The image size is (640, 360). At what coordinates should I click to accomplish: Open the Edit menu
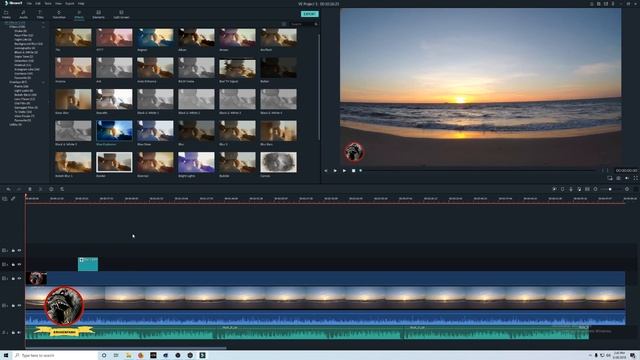tap(38, 3)
